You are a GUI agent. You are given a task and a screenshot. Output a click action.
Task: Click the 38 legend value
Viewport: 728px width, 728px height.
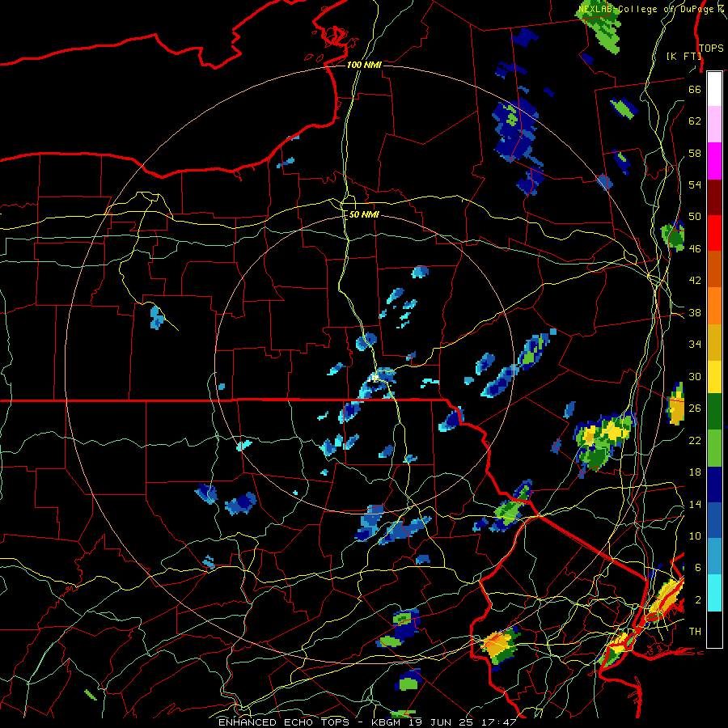pos(695,312)
